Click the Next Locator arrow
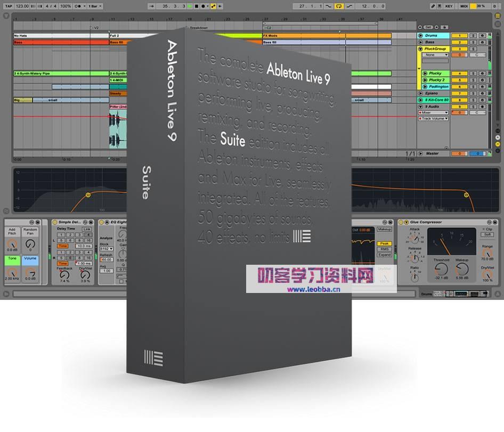504x432 pixels. point(436,27)
